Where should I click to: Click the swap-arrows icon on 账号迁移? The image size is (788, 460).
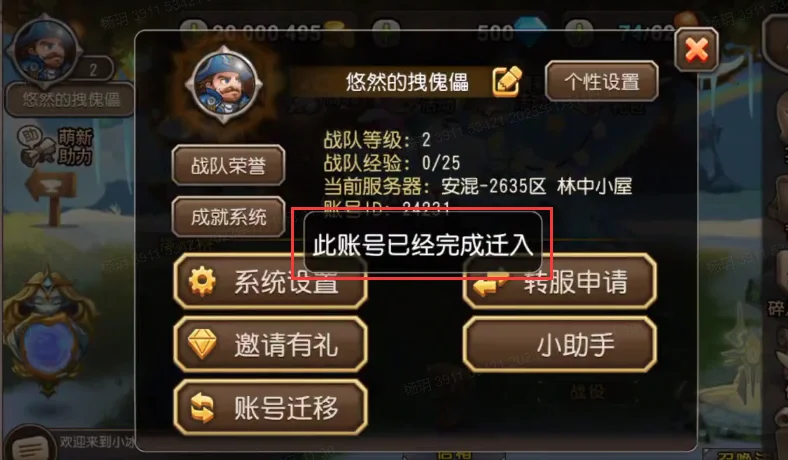[x=202, y=408]
